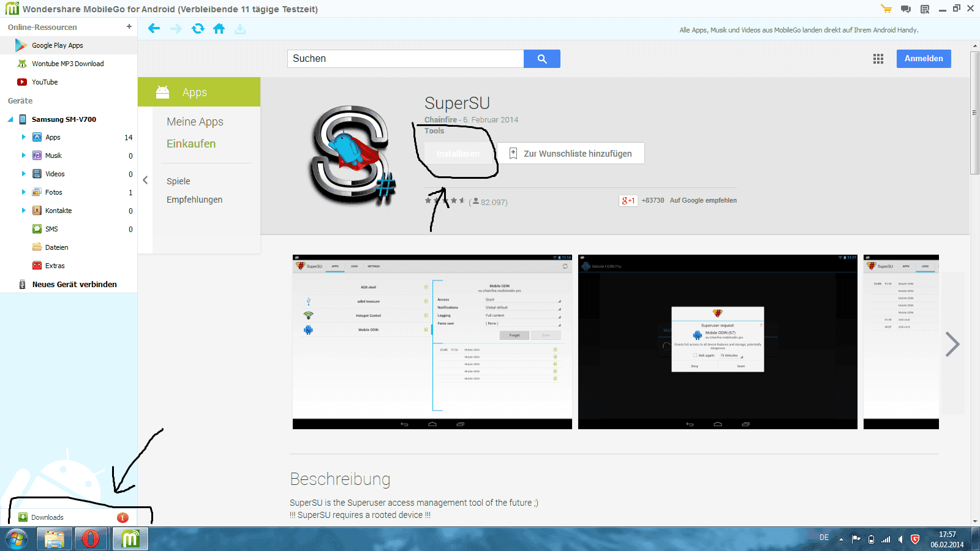The width and height of the screenshot is (980, 551).
Task: Collapse the Play Store side menu chevron
Action: click(x=145, y=180)
